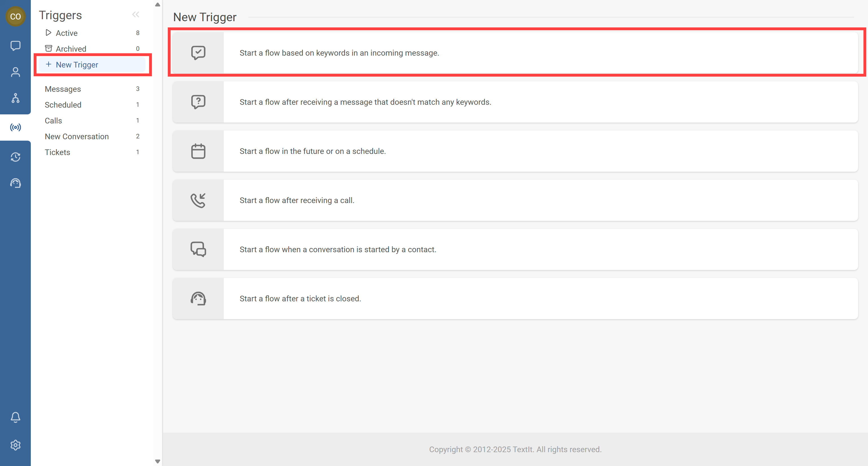868x466 pixels.
Task: Open the messages speech bubble icon in sidebar
Action: click(x=15, y=45)
